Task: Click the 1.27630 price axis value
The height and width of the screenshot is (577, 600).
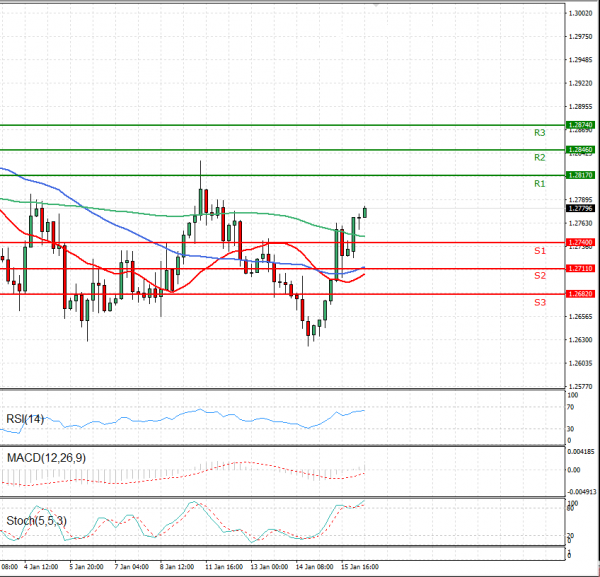Action: (x=580, y=223)
